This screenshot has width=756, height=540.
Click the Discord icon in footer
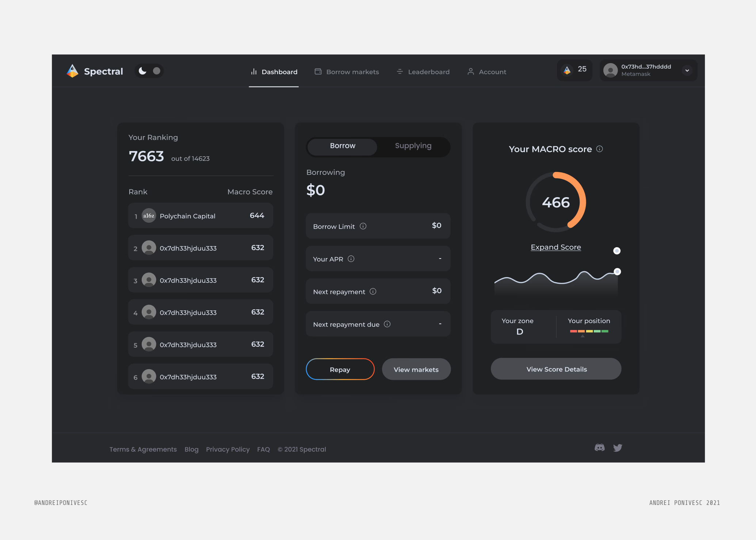[600, 448]
